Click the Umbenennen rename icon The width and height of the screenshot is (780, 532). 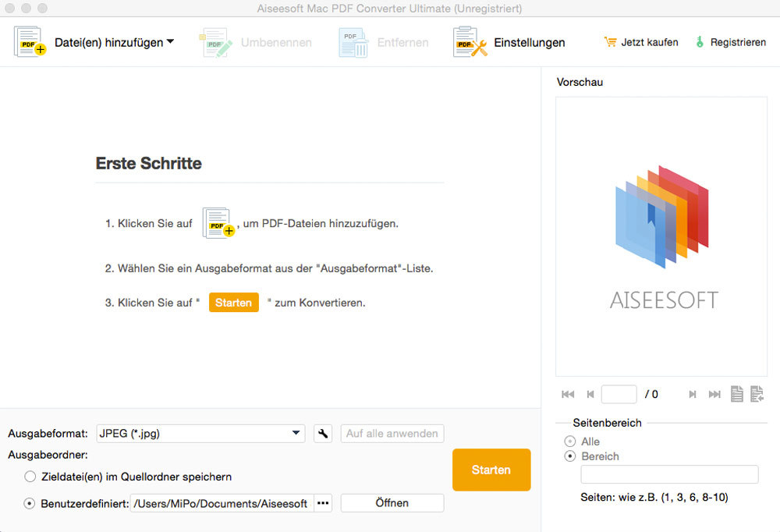216,43
